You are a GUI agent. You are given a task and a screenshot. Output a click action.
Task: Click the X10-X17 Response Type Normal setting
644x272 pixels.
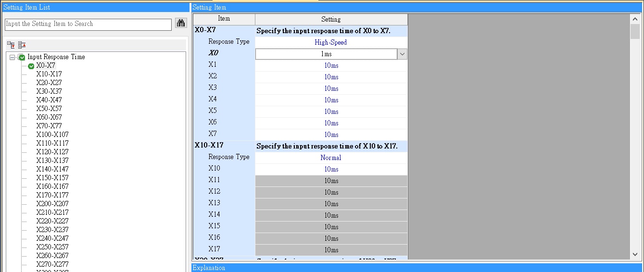(331, 158)
